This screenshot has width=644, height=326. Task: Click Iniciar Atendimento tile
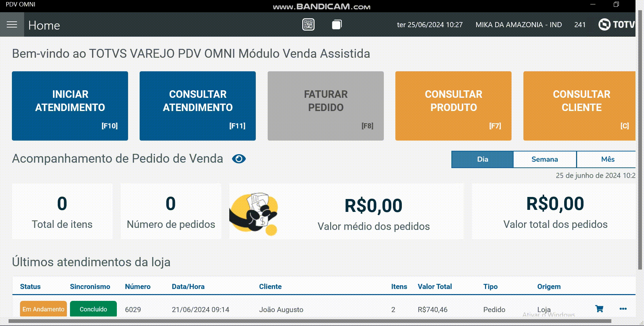click(x=70, y=106)
